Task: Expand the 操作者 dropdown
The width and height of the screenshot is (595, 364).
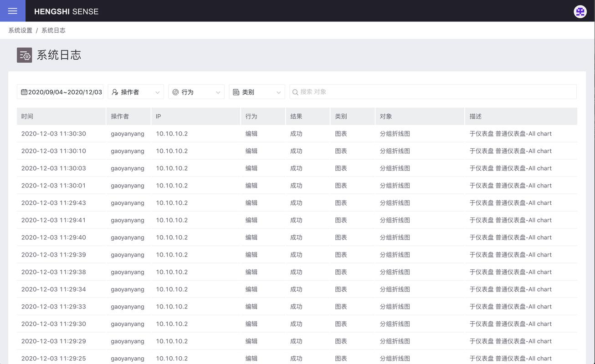Action: tap(158, 91)
